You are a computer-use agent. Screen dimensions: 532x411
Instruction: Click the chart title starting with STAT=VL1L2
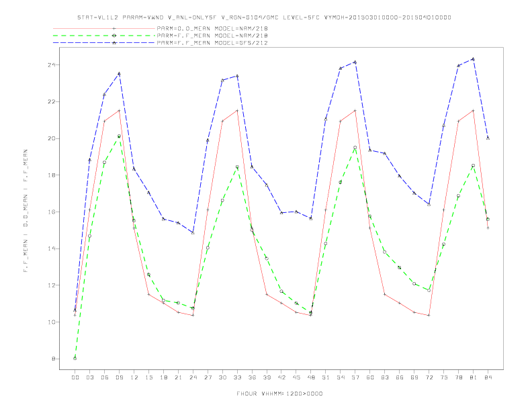point(264,17)
